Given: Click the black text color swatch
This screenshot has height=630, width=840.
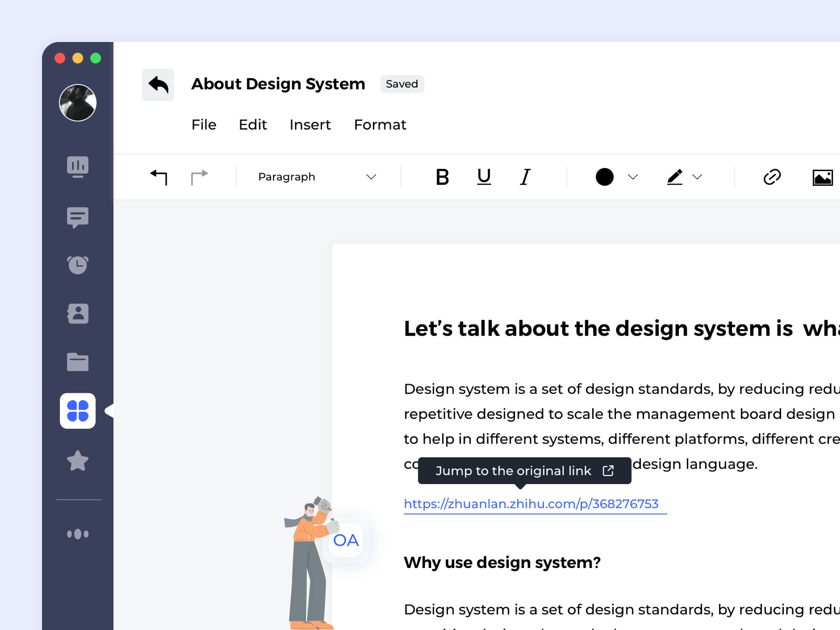Looking at the screenshot, I should [604, 177].
